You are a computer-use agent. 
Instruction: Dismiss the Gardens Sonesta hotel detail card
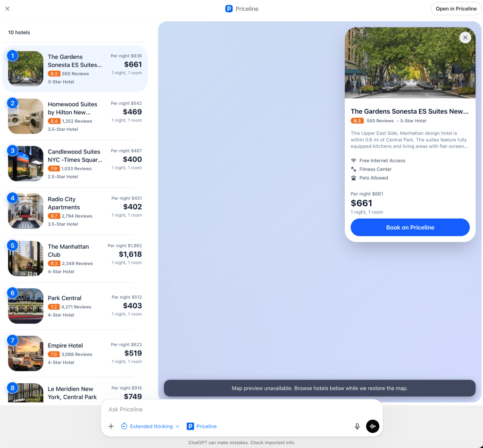coord(465,37)
